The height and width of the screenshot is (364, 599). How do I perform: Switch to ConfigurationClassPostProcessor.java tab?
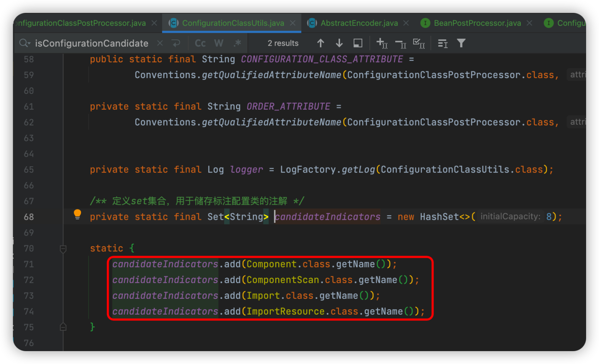(x=80, y=23)
